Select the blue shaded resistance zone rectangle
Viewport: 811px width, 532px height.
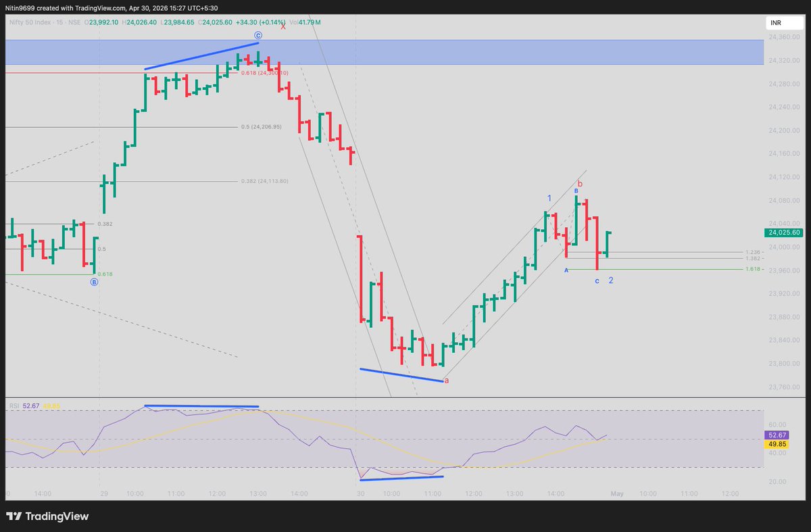coord(385,52)
